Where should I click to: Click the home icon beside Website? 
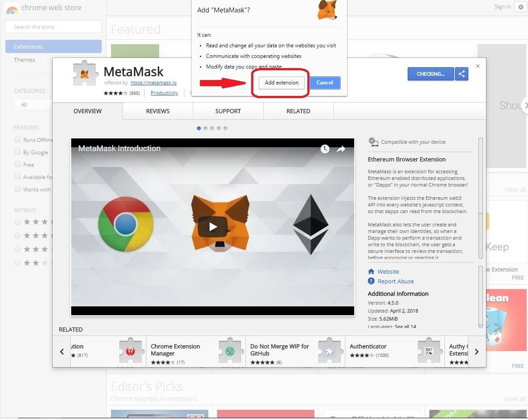[x=371, y=271]
